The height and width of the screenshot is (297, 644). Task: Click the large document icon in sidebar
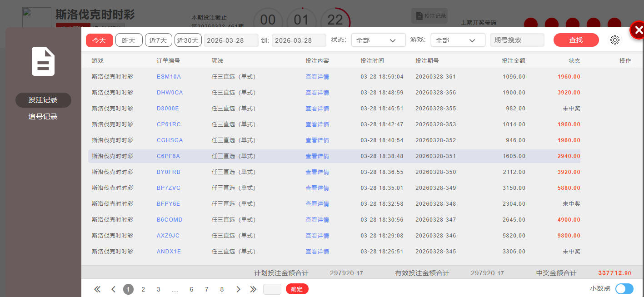click(x=43, y=62)
